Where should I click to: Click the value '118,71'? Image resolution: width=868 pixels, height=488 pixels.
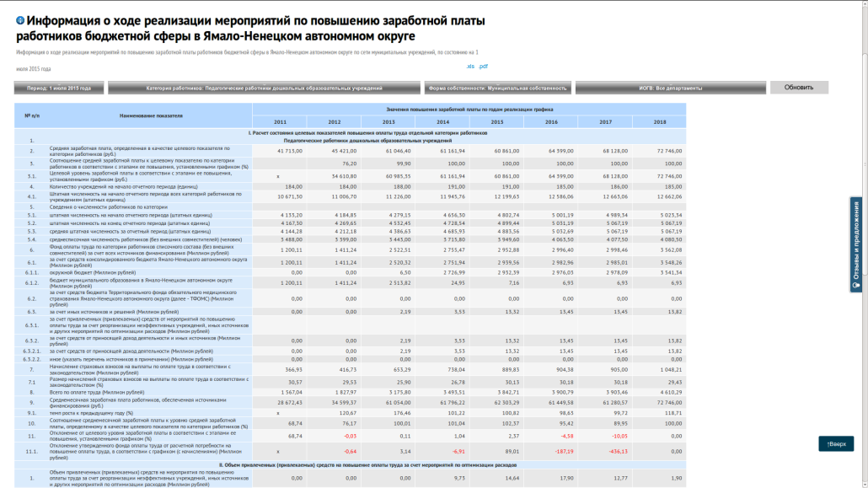(673, 413)
